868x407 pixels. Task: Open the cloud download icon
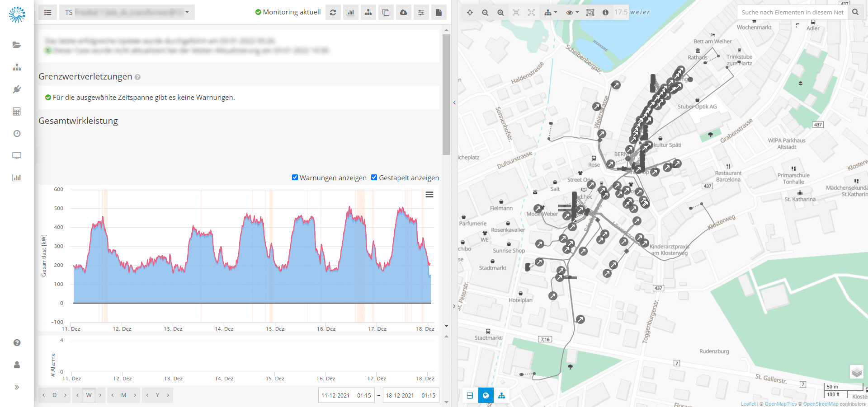pyautogui.click(x=403, y=12)
